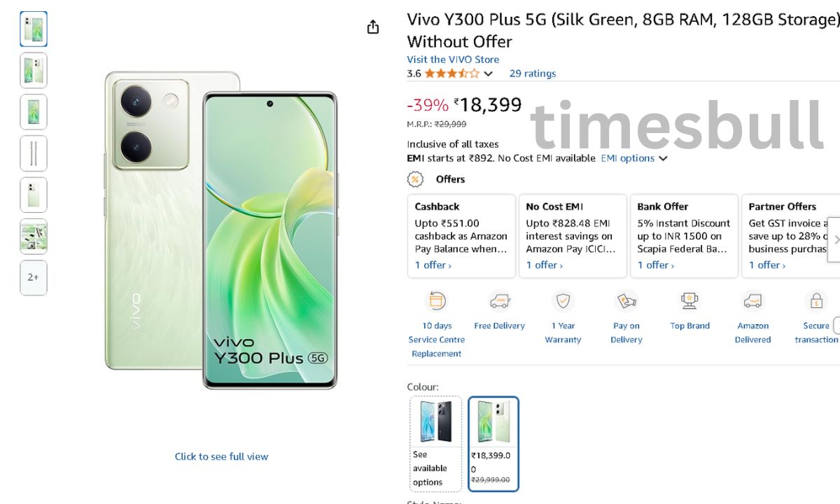Click the share icon above product image

pyautogui.click(x=373, y=27)
